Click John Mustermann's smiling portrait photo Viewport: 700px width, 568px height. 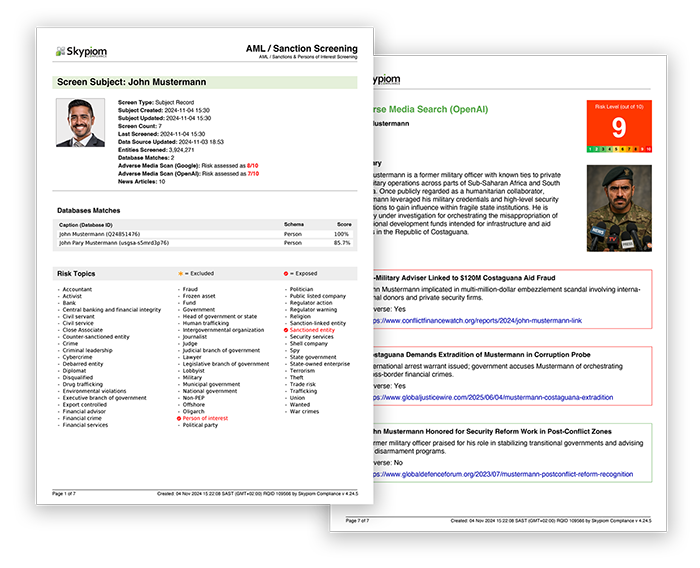pos(80,123)
